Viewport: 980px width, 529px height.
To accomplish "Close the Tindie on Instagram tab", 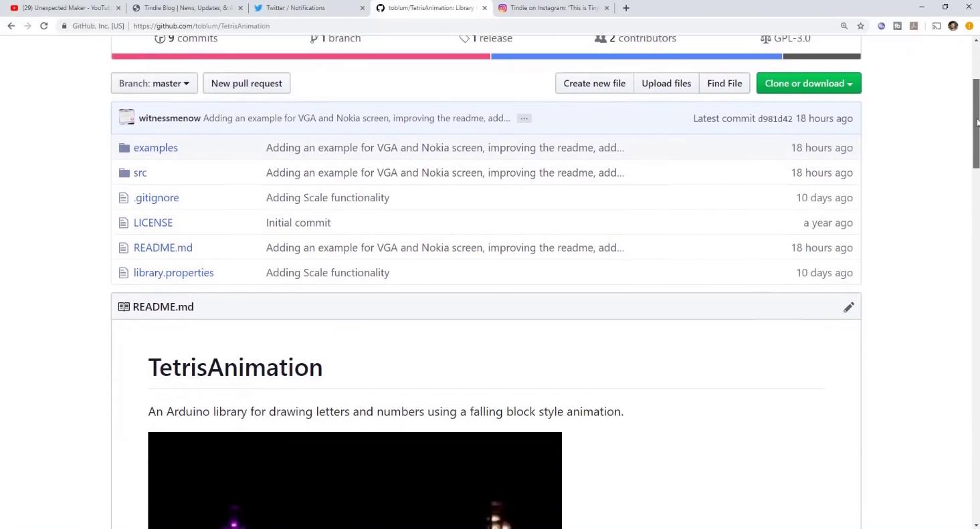I will (x=607, y=8).
